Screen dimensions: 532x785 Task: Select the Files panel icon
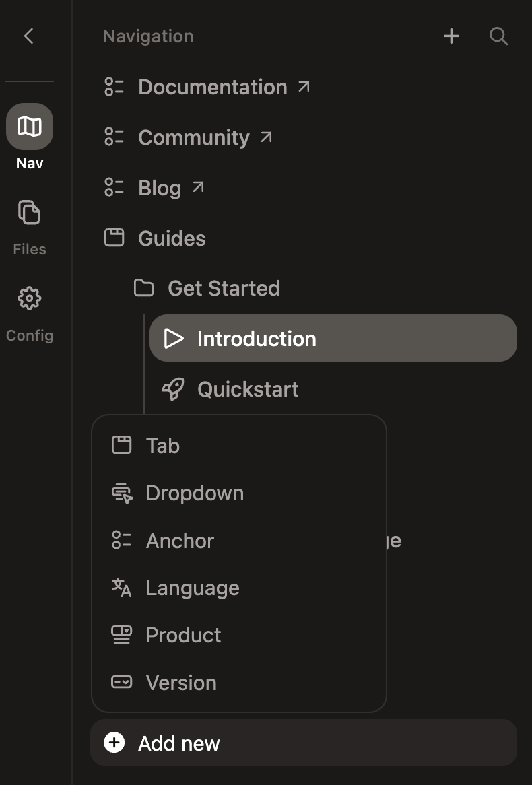click(29, 212)
